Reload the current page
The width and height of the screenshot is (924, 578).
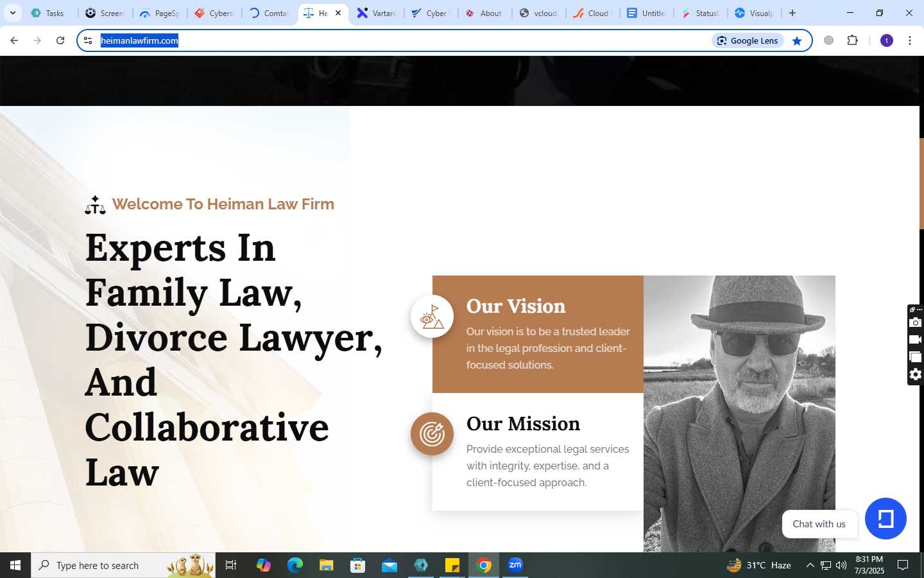pos(60,40)
